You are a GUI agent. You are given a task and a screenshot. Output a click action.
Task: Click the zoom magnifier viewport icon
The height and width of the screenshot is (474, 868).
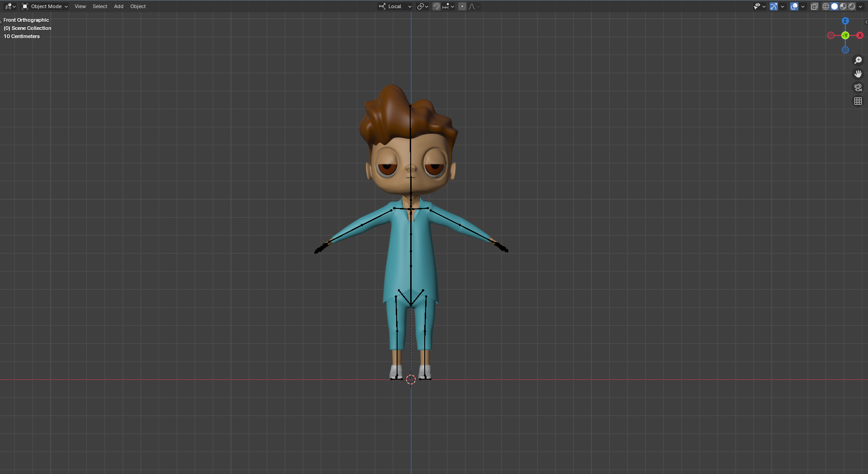point(858,60)
